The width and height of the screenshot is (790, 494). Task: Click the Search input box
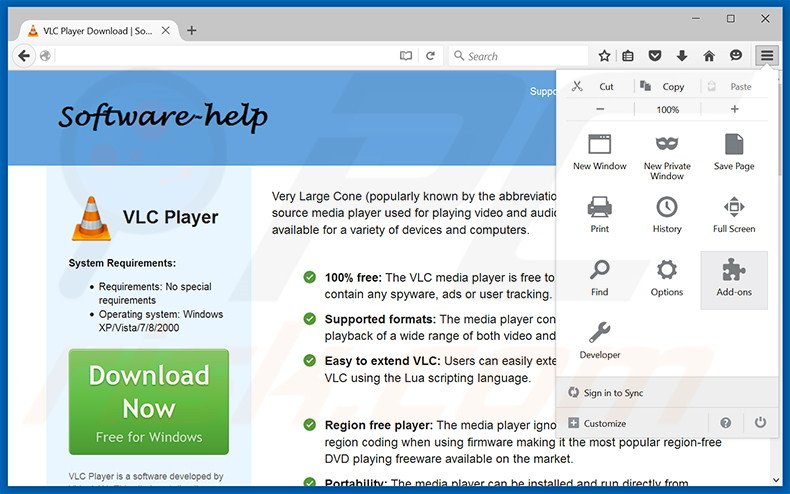click(x=518, y=56)
